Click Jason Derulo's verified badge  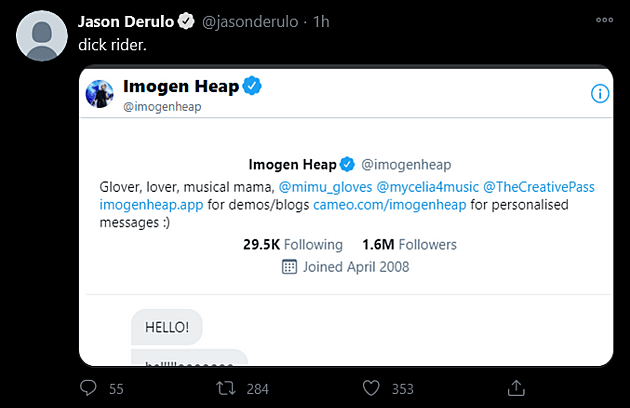pyautogui.click(x=186, y=21)
